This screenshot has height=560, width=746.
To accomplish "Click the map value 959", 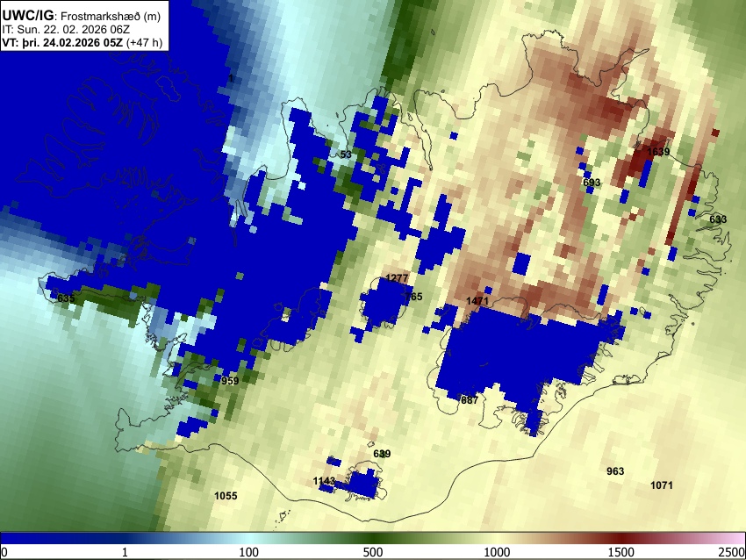I will [x=230, y=381].
